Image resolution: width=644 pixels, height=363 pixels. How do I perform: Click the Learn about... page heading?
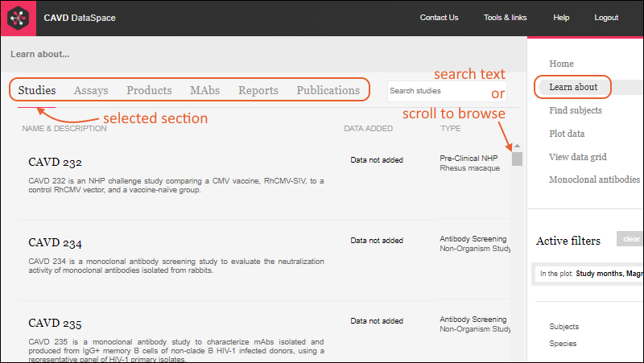39,54
